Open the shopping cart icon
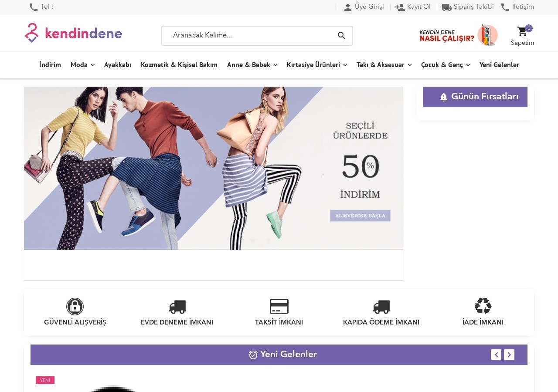This screenshot has height=392, width=558. point(522,31)
